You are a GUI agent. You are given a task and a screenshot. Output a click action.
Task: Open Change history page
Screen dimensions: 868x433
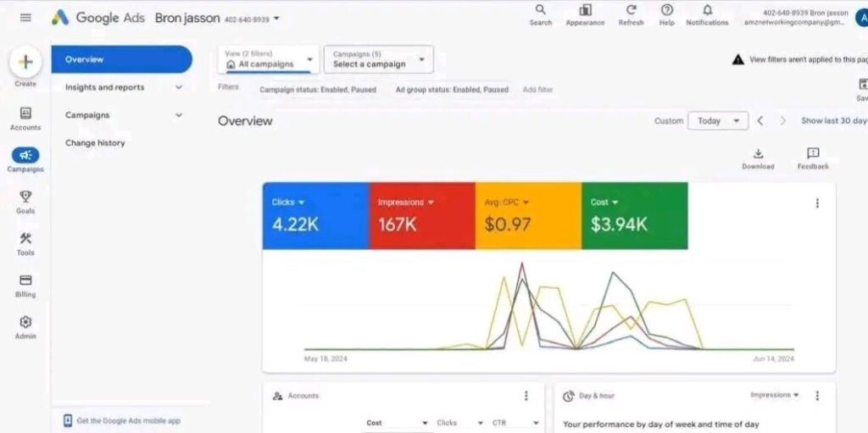[x=95, y=143]
